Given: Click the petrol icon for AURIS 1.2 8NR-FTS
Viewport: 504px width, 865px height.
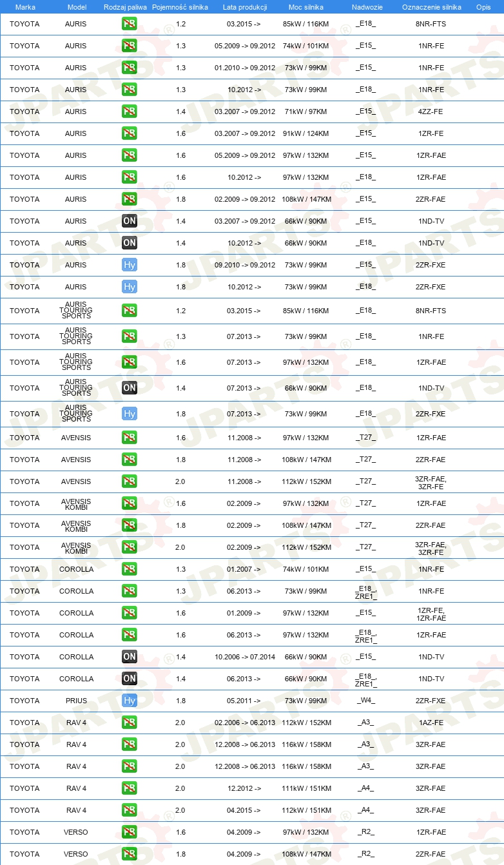Looking at the screenshot, I should 130,24.
